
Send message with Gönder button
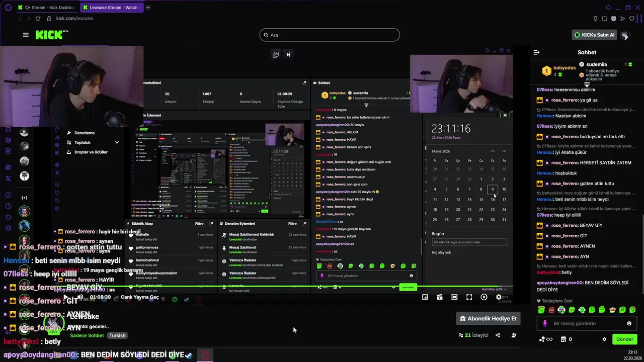624,339
